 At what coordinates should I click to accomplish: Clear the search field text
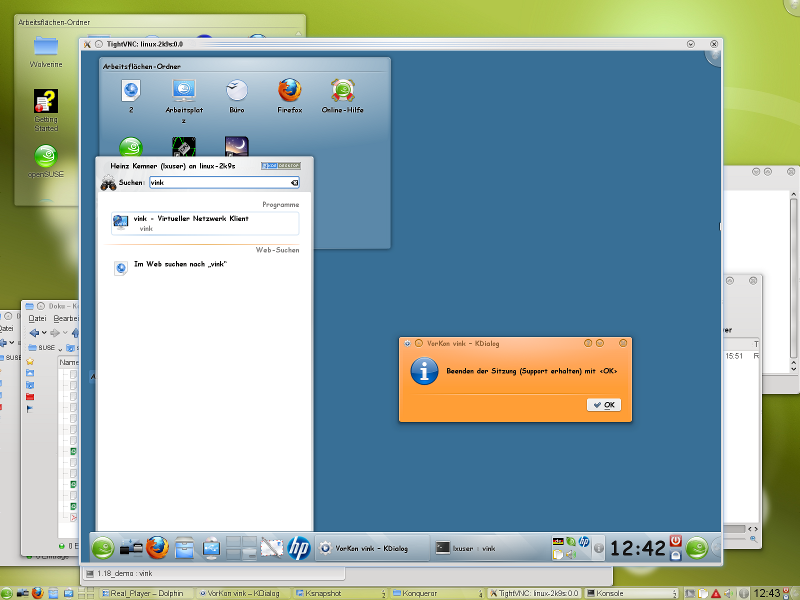294,183
